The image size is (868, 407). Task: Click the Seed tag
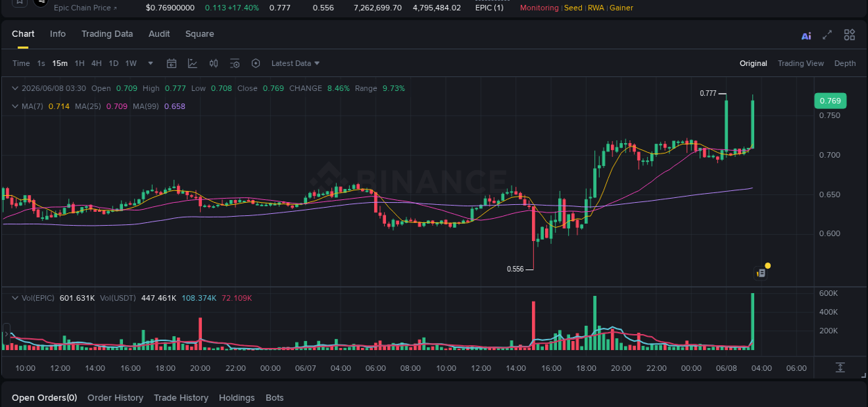[573, 8]
